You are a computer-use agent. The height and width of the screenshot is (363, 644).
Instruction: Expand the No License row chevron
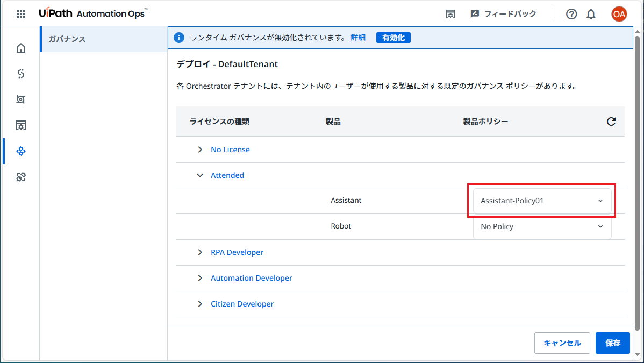click(200, 150)
